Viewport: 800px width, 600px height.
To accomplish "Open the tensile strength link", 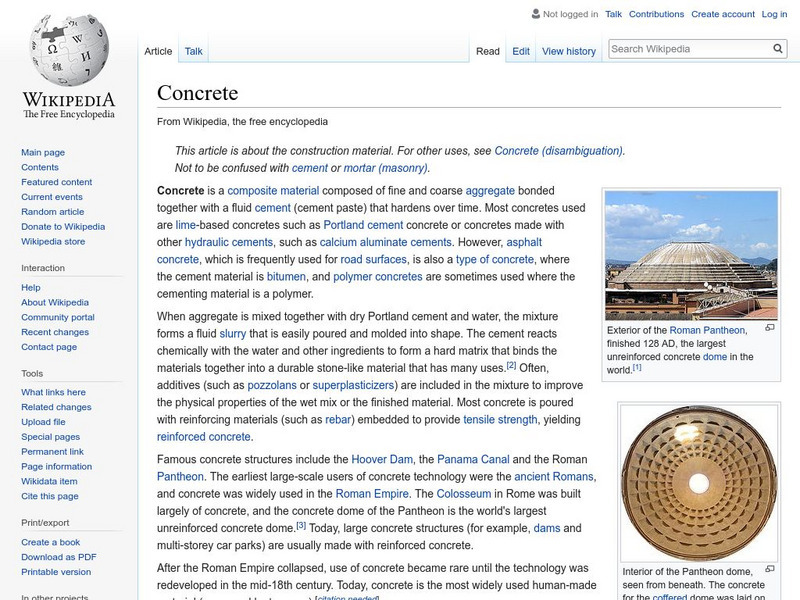I will point(500,420).
